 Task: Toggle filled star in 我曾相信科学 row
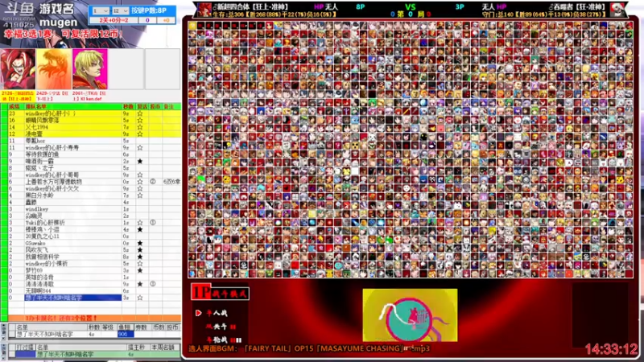(x=140, y=257)
